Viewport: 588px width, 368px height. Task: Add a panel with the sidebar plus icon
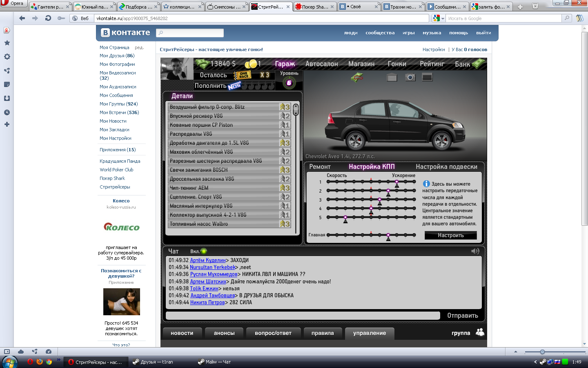[7, 124]
